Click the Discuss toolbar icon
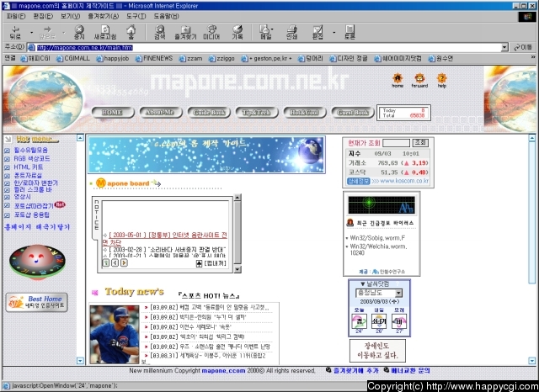Viewport: 539px width, 392px height. click(350, 32)
